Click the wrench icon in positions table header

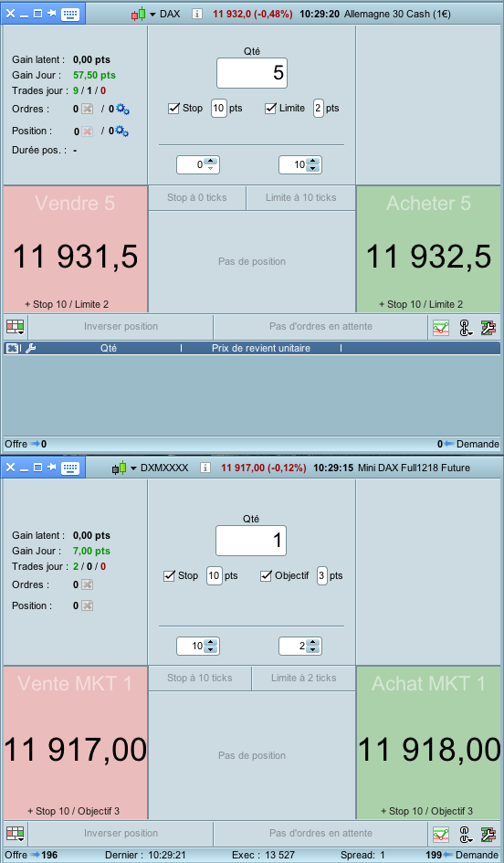[x=30, y=348]
